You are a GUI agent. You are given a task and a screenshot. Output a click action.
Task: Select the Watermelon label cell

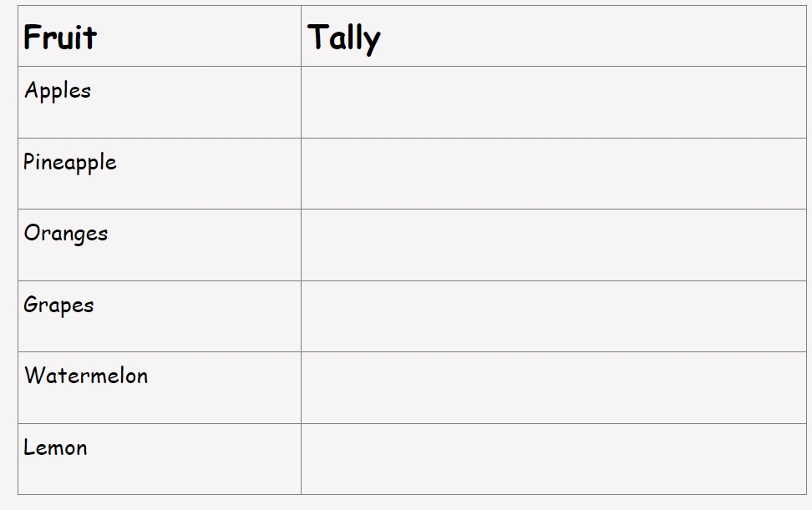pos(160,388)
